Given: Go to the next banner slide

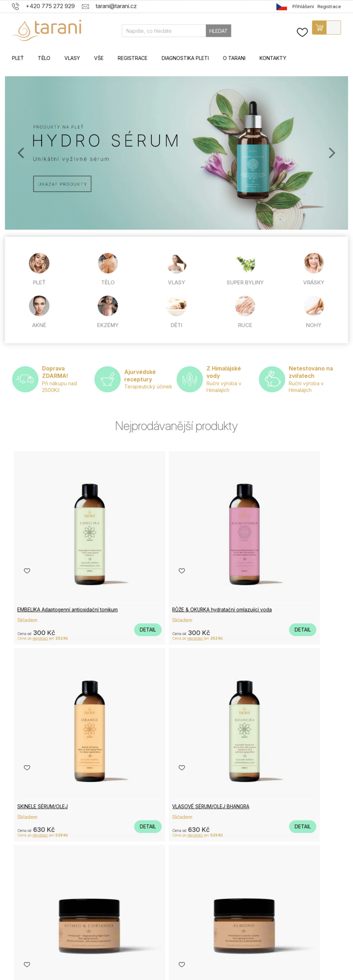Looking at the screenshot, I should coord(332,153).
